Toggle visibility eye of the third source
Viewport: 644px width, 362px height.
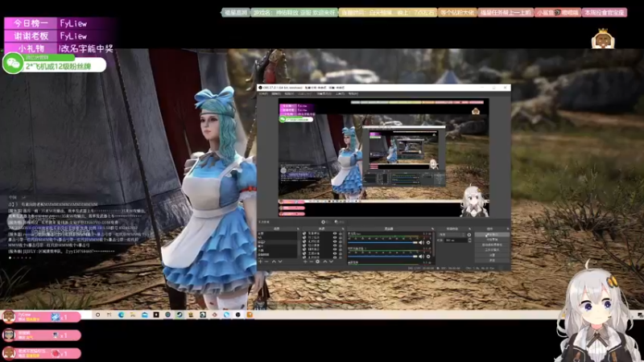point(335,242)
